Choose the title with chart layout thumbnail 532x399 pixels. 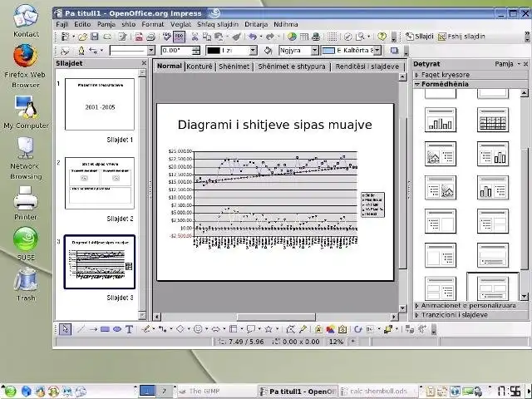[x=440, y=120]
